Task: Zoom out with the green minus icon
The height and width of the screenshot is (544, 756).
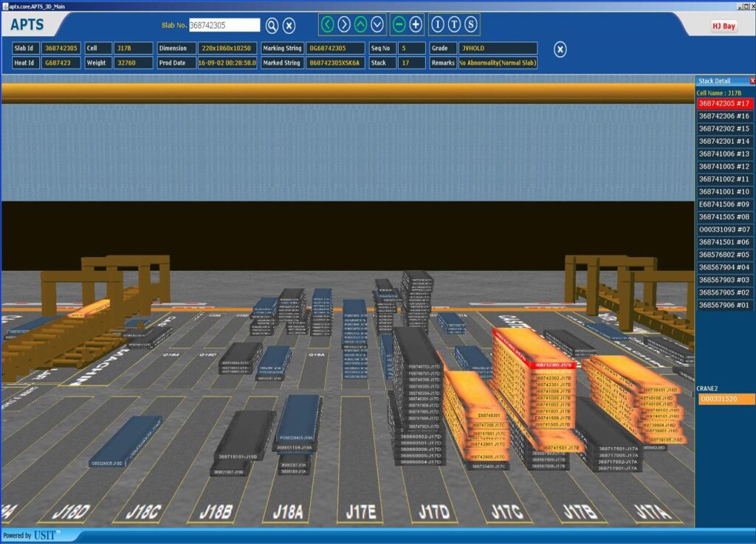Action: tap(399, 24)
